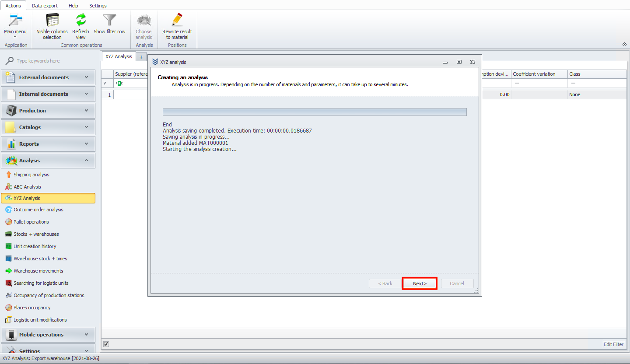Select XYZ Analysis in sidebar
This screenshot has height=364, width=630.
[x=48, y=198]
